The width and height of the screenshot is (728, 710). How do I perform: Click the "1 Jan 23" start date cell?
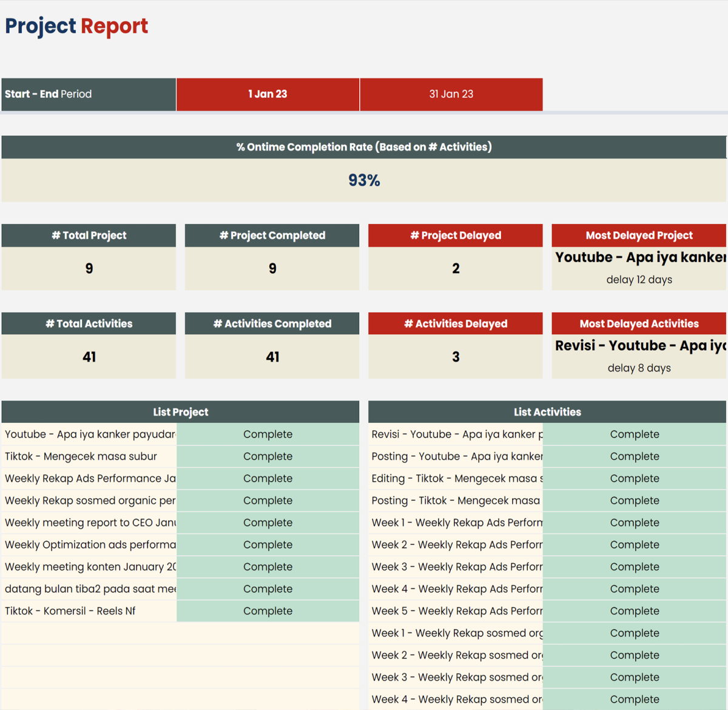(268, 94)
